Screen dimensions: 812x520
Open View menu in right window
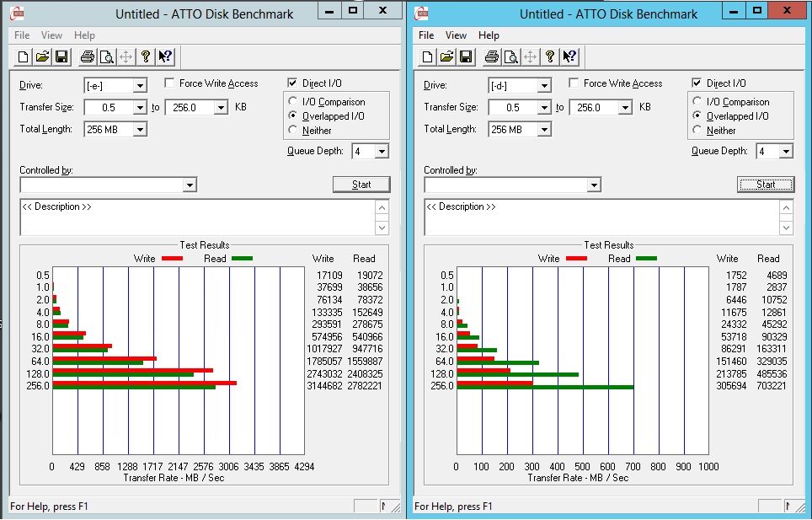click(x=457, y=35)
